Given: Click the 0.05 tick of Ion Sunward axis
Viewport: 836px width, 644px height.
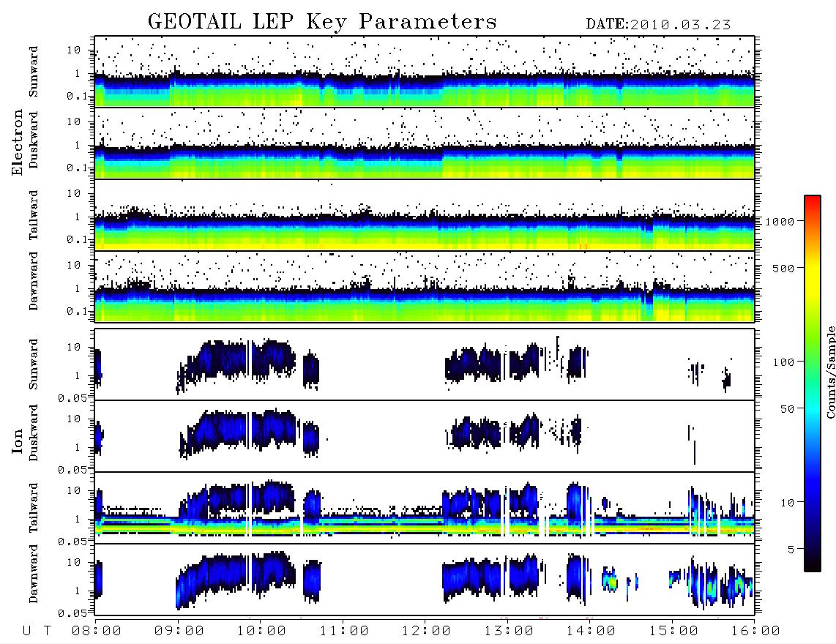Looking at the screenshot, I should click(72, 397).
